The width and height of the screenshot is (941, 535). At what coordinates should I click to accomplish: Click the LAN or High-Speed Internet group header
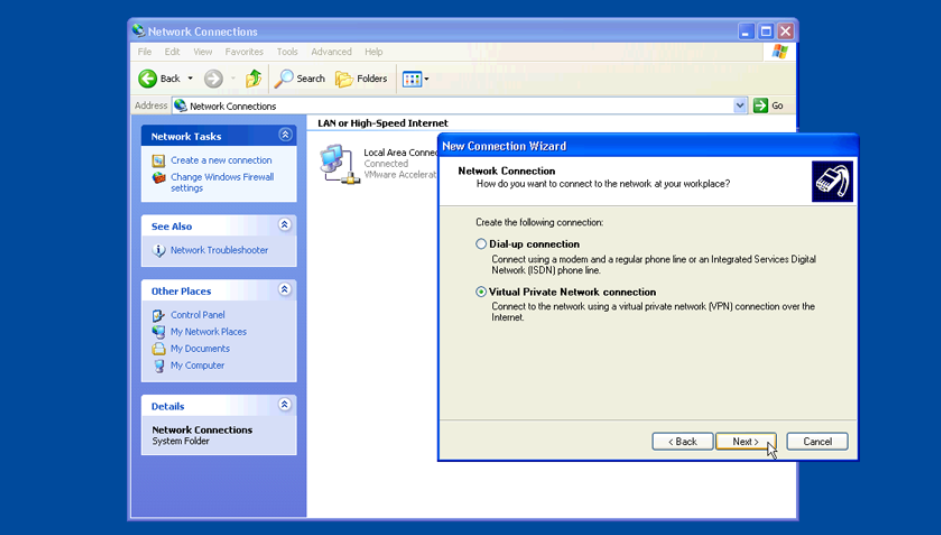[x=383, y=123]
